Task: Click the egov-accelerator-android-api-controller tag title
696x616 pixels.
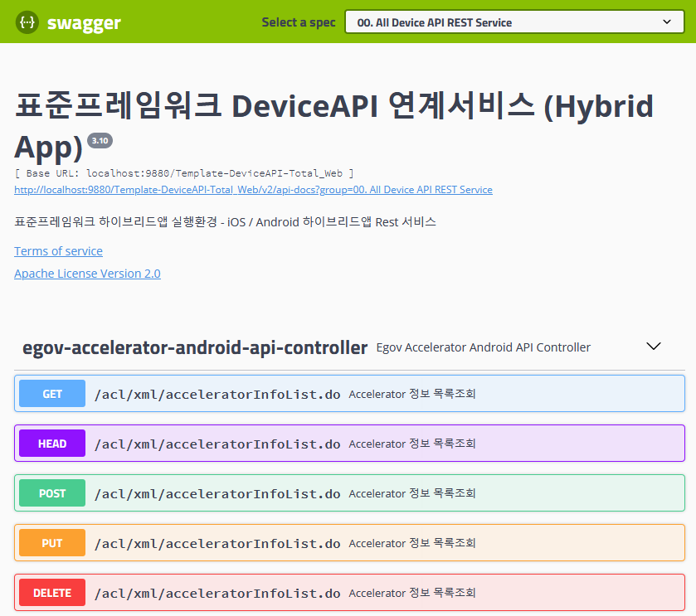Action: point(195,347)
